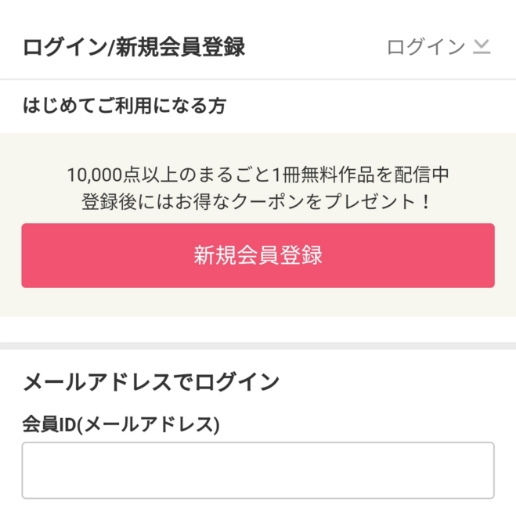Start new member signup with the pink button
The height and width of the screenshot is (530, 516).
[258, 256]
